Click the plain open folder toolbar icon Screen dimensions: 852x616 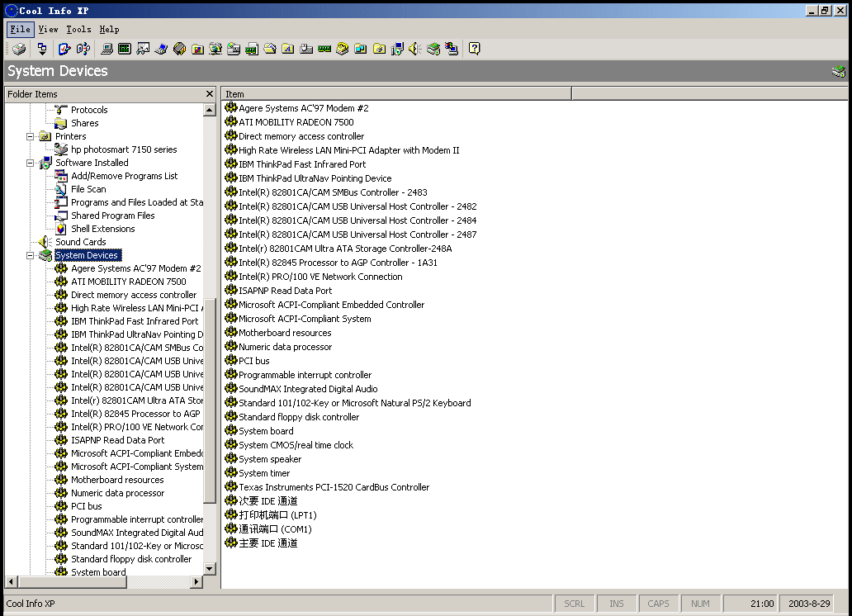tap(270, 49)
